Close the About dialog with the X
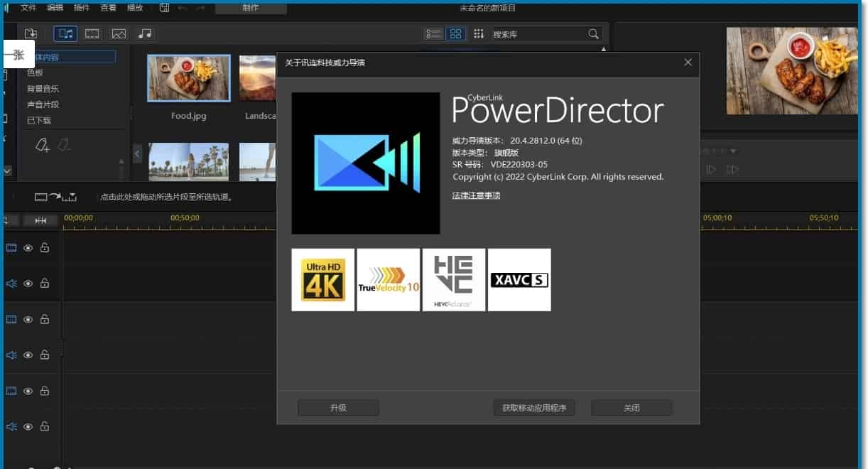 [688, 63]
